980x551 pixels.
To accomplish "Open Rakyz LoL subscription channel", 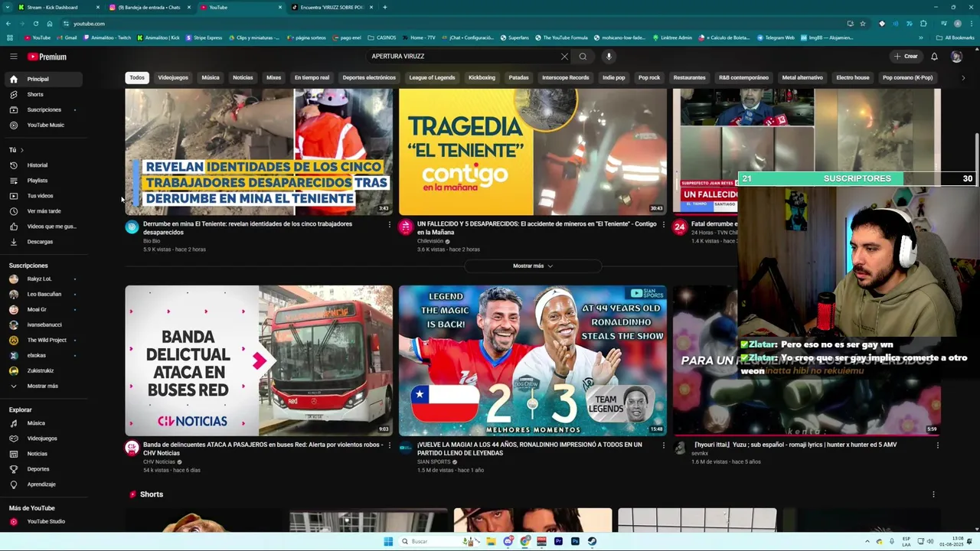I will (x=43, y=279).
